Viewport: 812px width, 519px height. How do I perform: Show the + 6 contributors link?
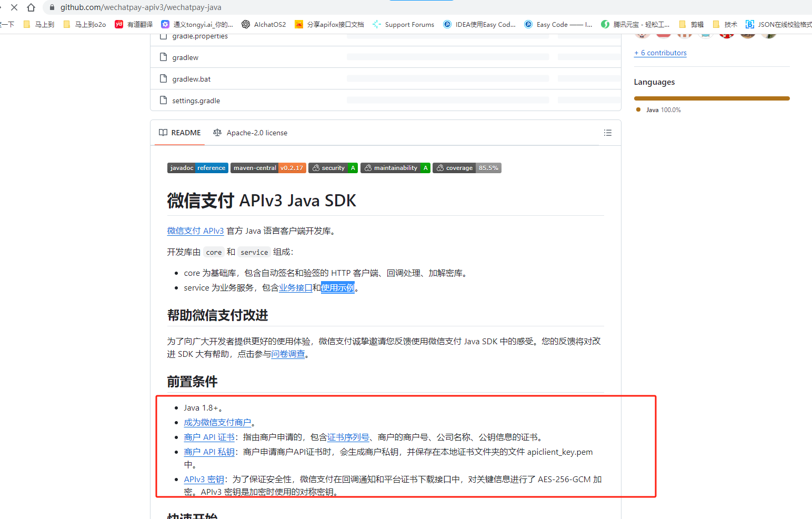[660, 53]
